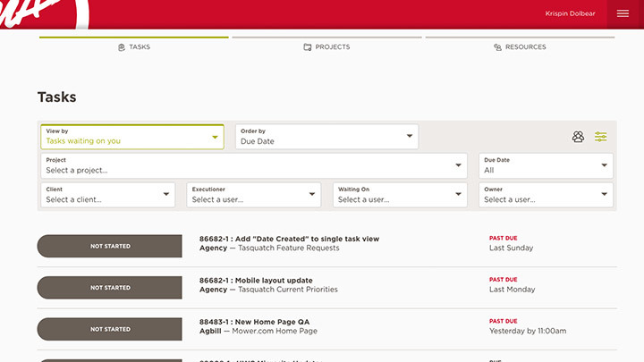Toggle the filter sliders icon
This screenshot has height=362, width=644.
tap(601, 137)
